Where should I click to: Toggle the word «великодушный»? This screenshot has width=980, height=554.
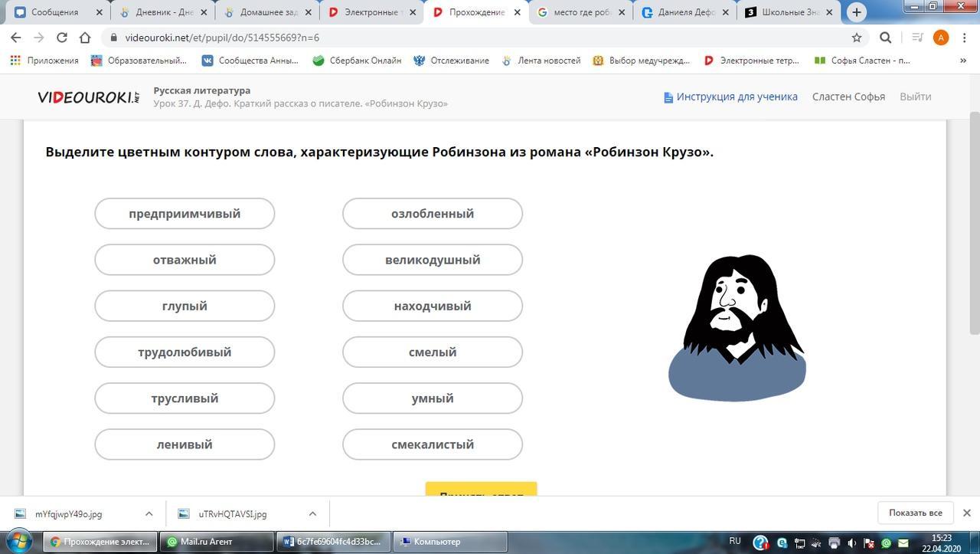coord(433,260)
